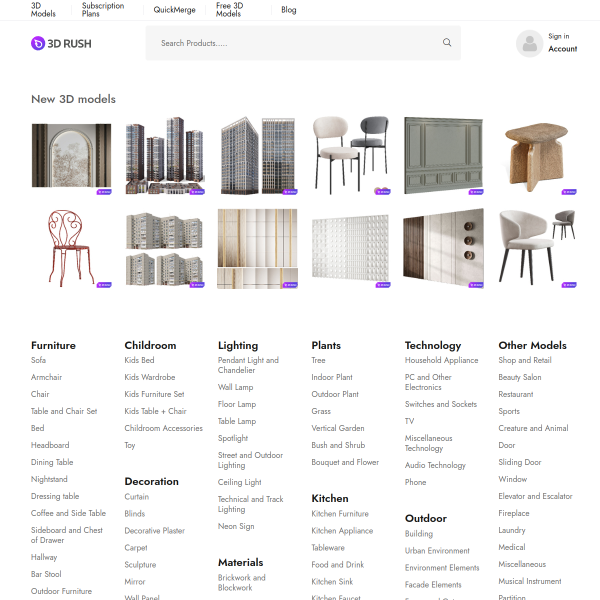Open Pendant Light and Chandelier link
This screenshot has height=600, width=600.
[248, 365]
